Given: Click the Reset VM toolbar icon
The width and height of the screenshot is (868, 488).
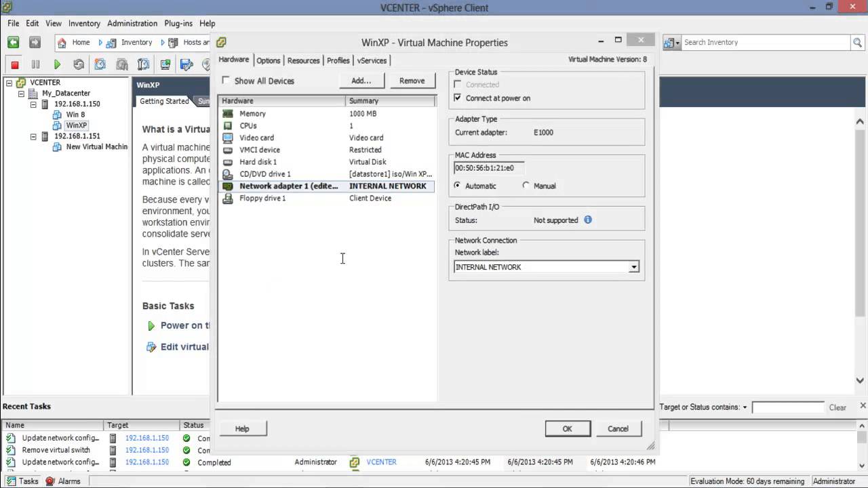Looking at the screenshot, I should pos(79,64).
